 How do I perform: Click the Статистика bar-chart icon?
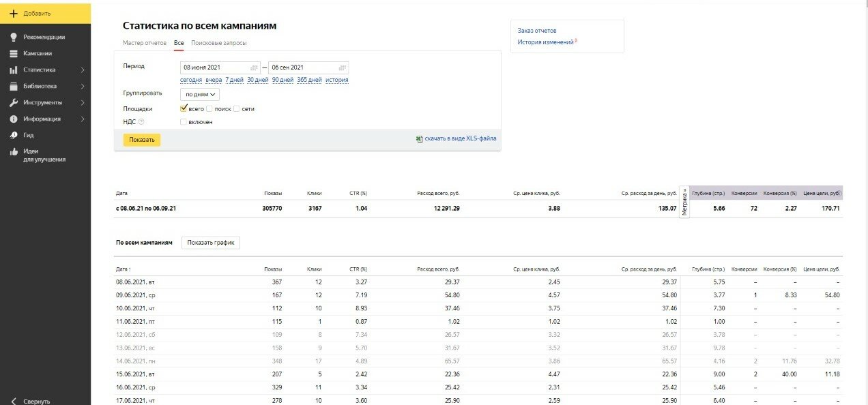pyautogui.click(x=14, y=70)
